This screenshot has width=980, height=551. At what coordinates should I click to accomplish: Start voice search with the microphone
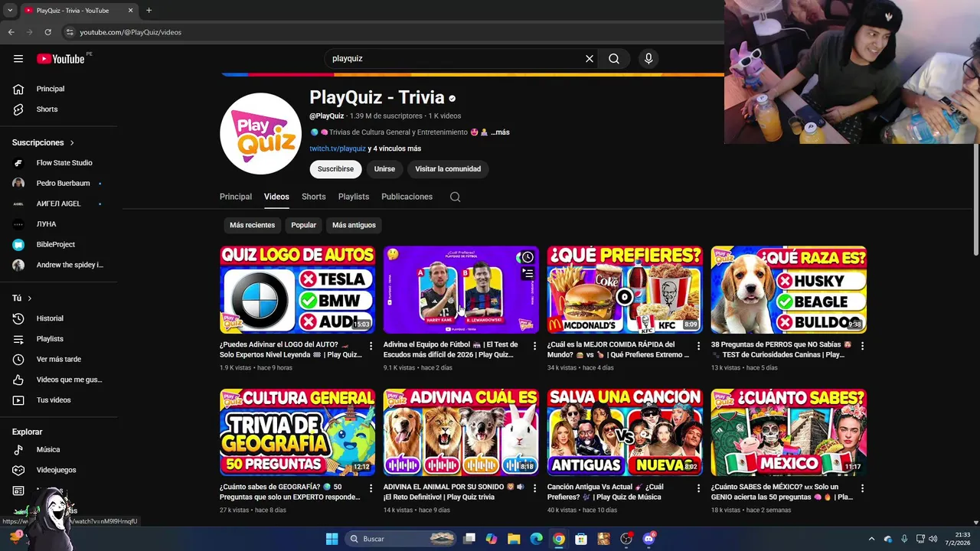click(648, 58)
